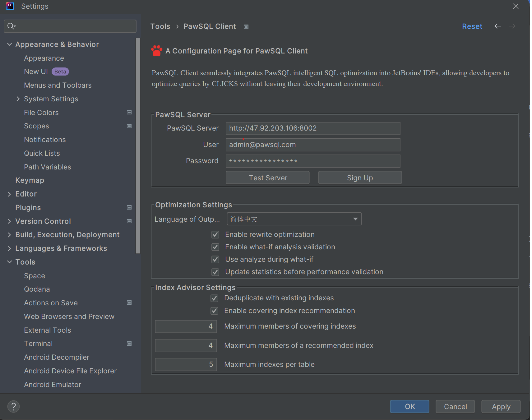Click the breadcrumb icon after PawSQL Client
Screen dimensions: 532x420
pos(246,27)
